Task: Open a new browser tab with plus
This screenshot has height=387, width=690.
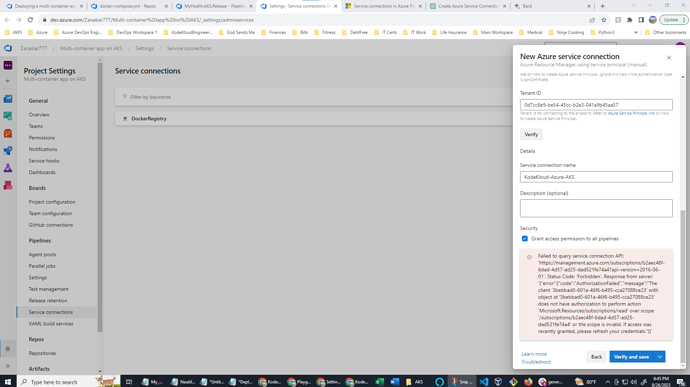Action: (602, 6)
